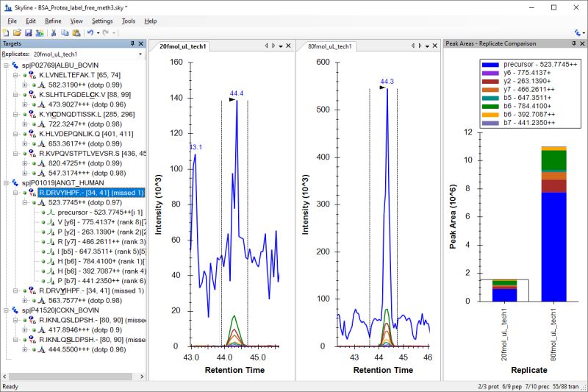Close the 80fmol_uL_tech1 chromatogram tab
588x392 pixels.
pyautogui.click(x=435, y=46)
